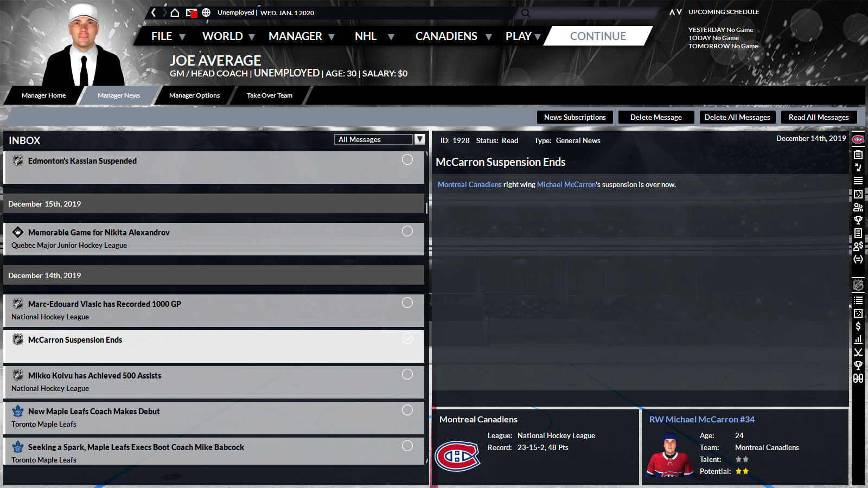The width and height of the screenshot is (868, 488).
Task: Open the statistics chart icon
Action: [858, 339]
